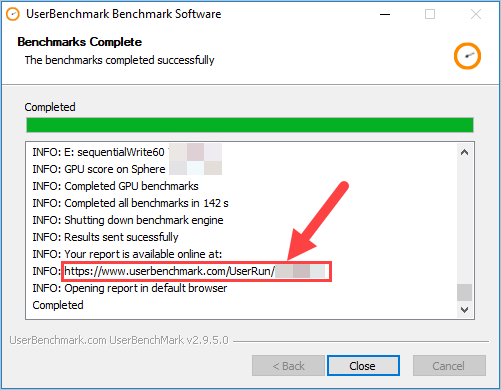Click the green completed progress bar
Viewport: 501px width, 390px height.
[x=250, y=125]
